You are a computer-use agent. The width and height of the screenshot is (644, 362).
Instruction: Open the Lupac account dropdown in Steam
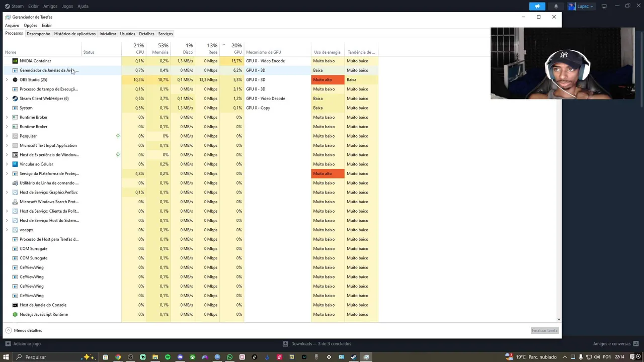tap(581, 6)
